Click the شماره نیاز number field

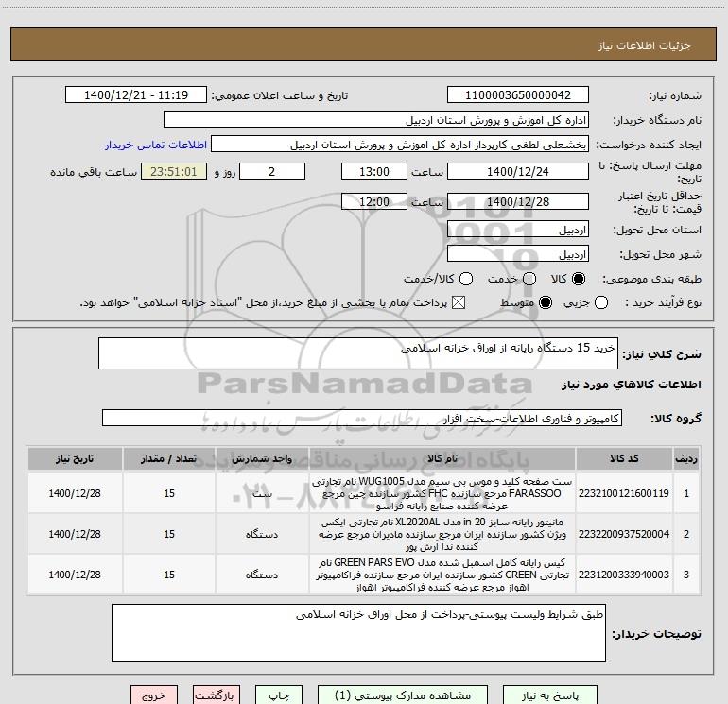pos(518,95)
